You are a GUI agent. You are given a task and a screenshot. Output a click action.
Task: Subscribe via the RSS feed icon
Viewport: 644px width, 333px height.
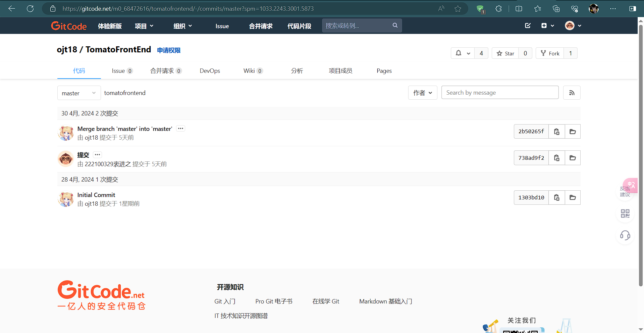[572, 93]
